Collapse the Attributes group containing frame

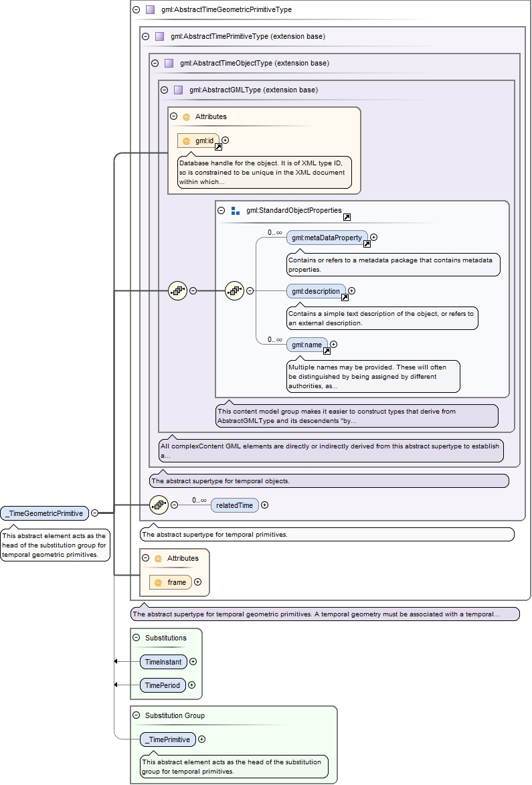(x=146, y=557)
